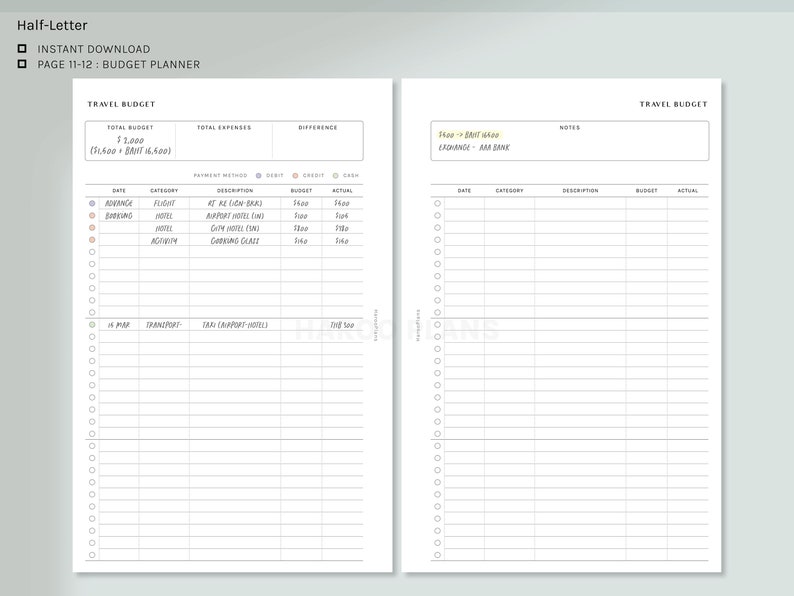Click the RT KE (ICN-BKK) description

point(235,203)
